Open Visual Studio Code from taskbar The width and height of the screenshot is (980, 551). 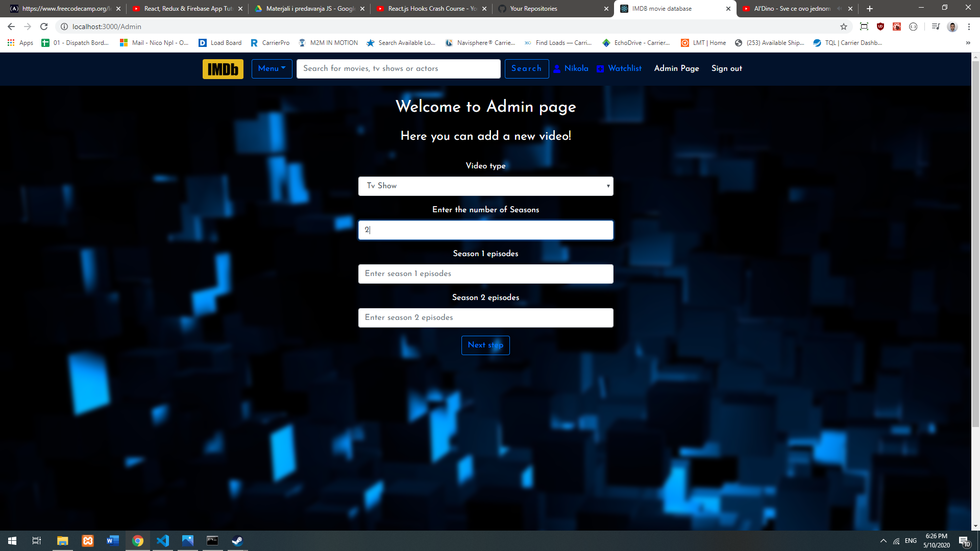coord(163,541)
